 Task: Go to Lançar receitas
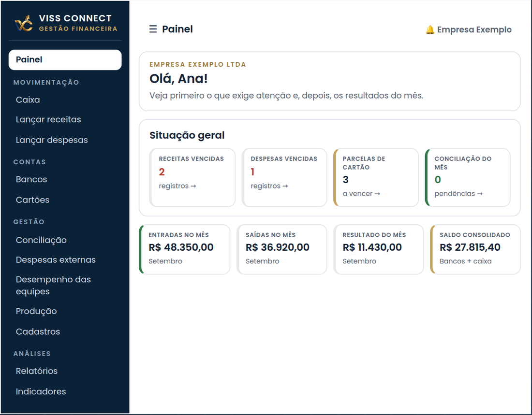[48, 120]
